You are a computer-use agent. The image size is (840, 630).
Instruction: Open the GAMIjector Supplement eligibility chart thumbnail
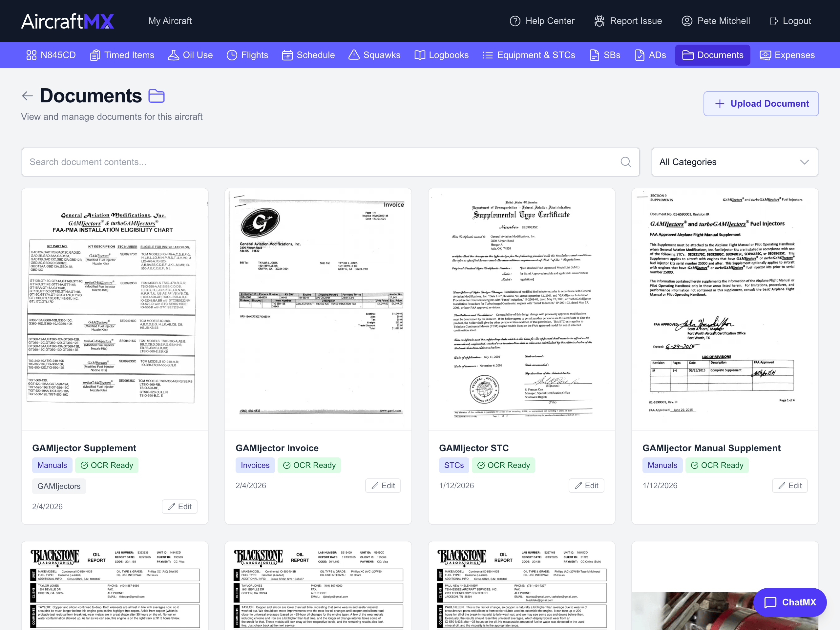(x=115, y=309)
